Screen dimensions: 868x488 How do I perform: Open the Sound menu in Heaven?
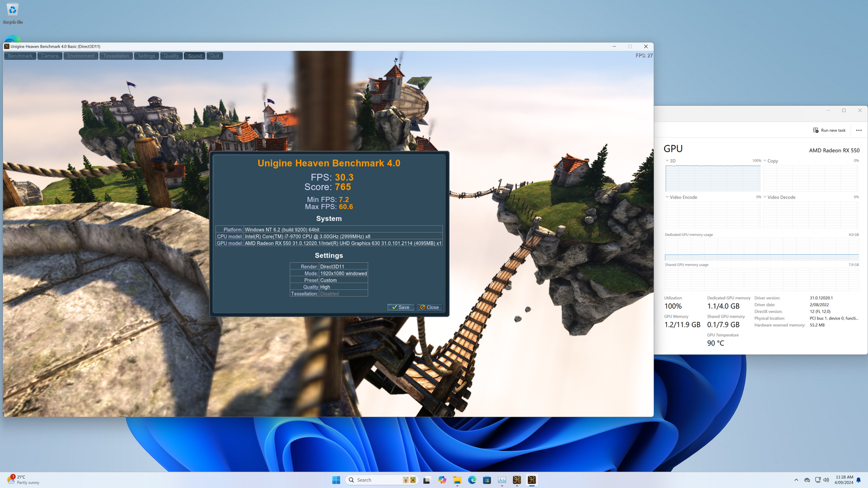pos(195,56)
